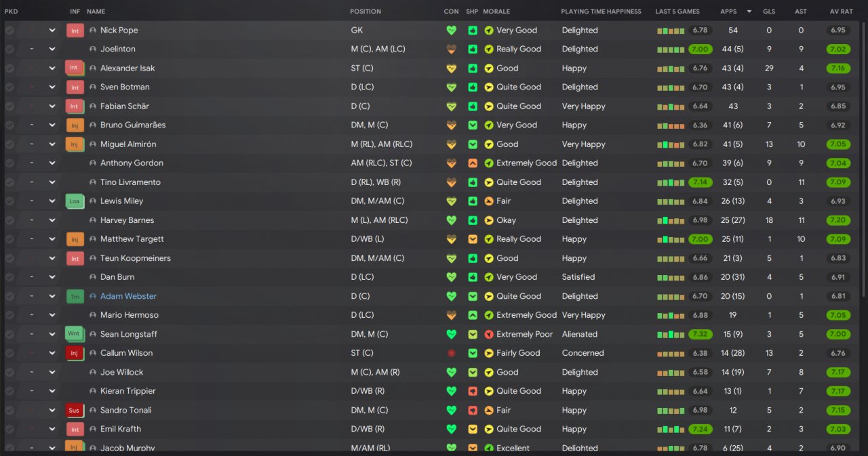This screenshot has width=868, height=456.
Task: Open the chevron dropdown for Kieran Trippier
Action: [52, 391]
